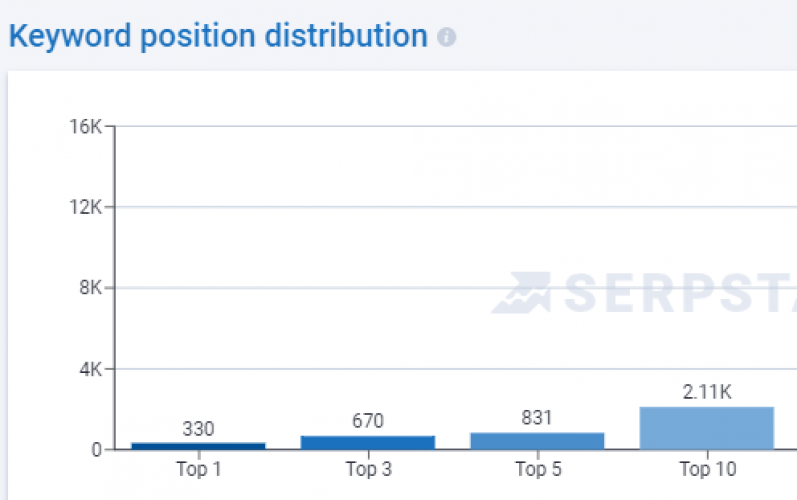Image resolution: width=797 pixels, height=500 pixels.
Task: Select the Top 10 bar in the chart
Action: coord(707,428)
